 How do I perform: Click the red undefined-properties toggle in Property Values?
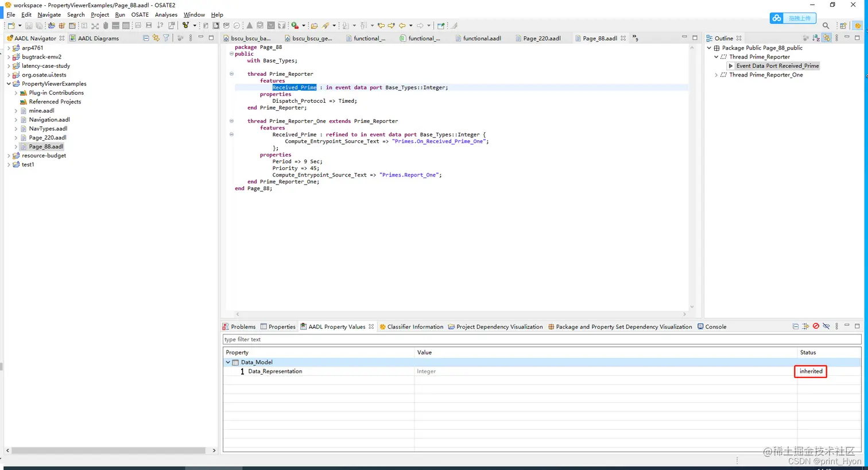click(x=816, y=326)
